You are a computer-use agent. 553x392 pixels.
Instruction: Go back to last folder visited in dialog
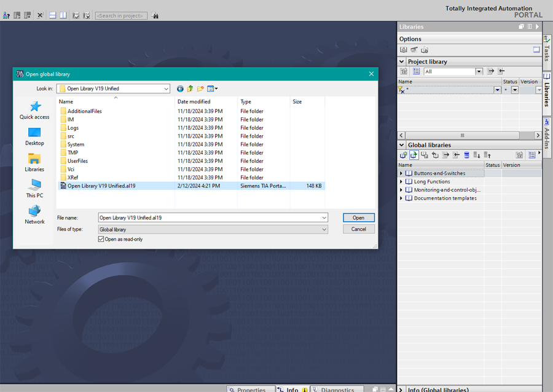[180, 89]
